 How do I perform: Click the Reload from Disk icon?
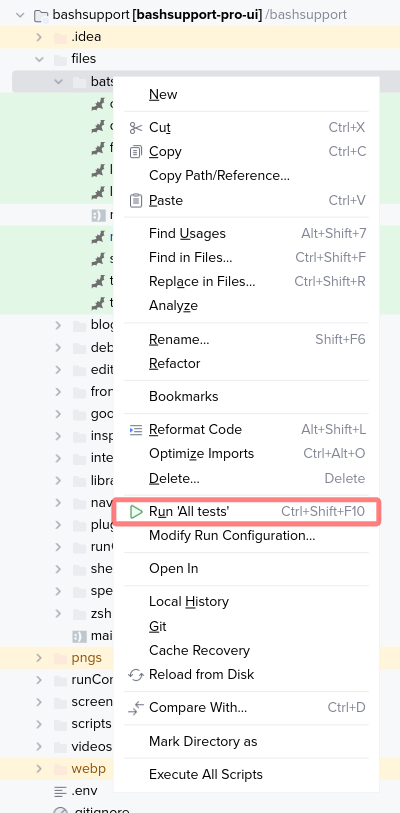(135, 675)
